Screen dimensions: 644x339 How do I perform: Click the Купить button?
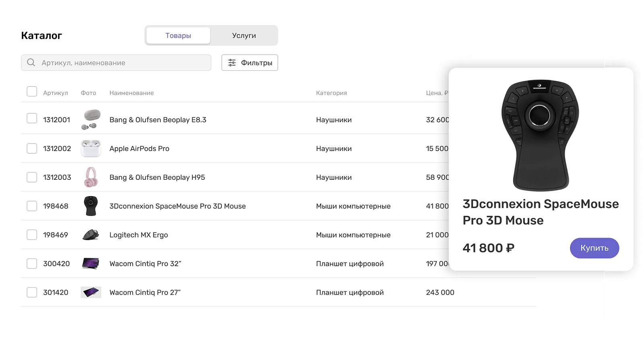click(594, 248)
